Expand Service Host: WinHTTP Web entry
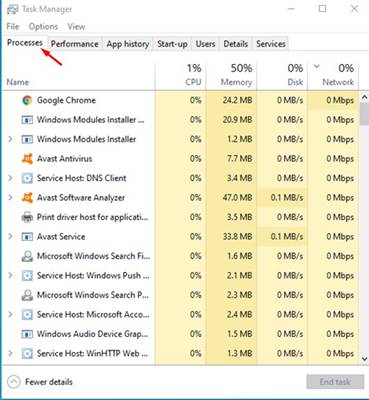 click(10, 353)
